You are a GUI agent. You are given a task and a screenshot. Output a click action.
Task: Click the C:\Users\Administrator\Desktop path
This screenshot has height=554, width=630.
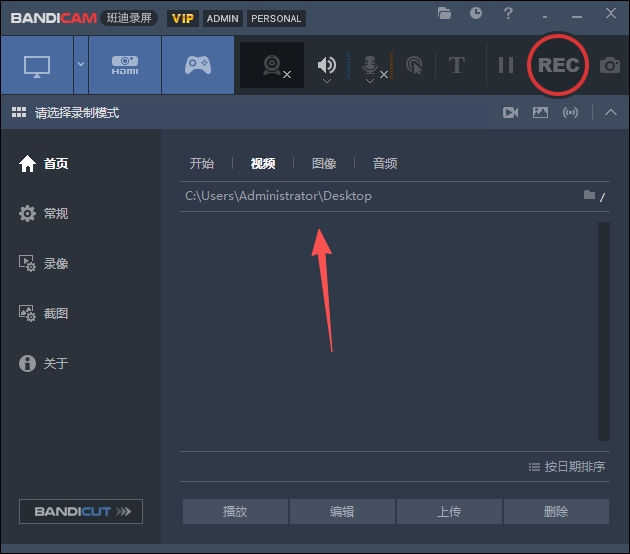point(278,196)
